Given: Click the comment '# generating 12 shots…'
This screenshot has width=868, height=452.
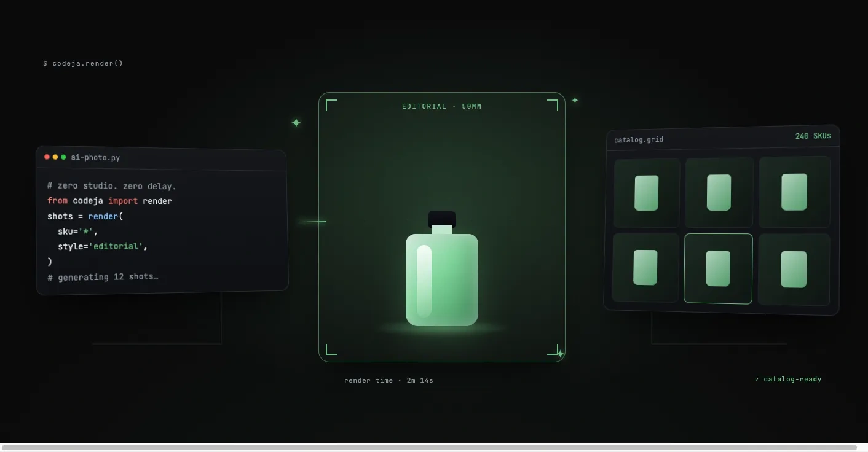Looking at the screenshot, I should (103, 277).
